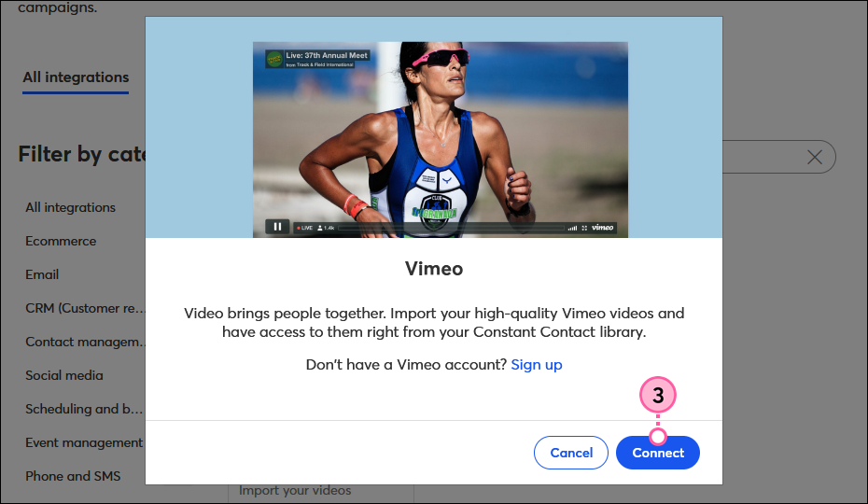Viewport: 868px width, 504px height.
Task: Select All integrations category filter
Action: pyautogui.click(x=70, y=207)
